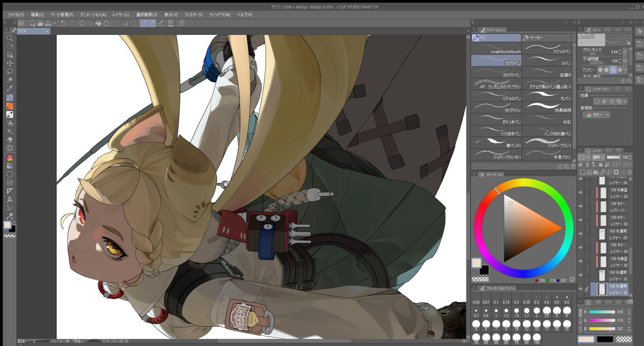The height and width of the screenshot is (346, 644).
Task: Toggle Snap to grid in command bar
Action: (x=160, y=23)
